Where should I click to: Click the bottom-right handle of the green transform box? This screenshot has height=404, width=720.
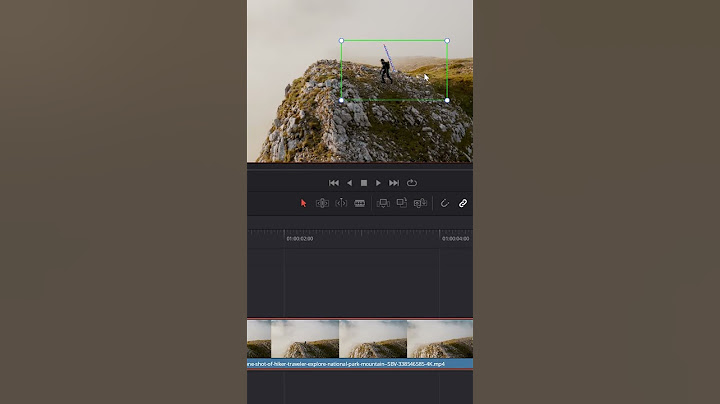click(x=447, y=100)
